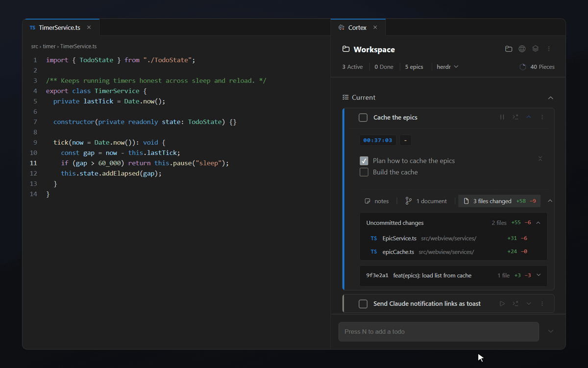Open epicCache.ts diff from changes list
The width and height of the screenshot is (588, 368).
point(453,252)
